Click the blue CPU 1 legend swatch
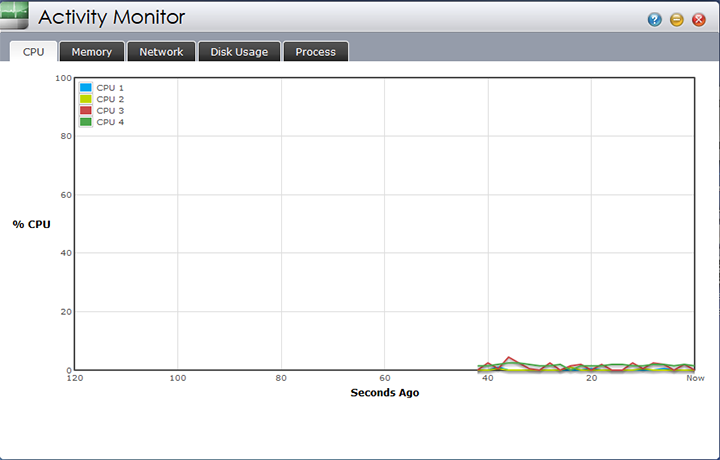The height and width of the screenshot is (460, 720). (85, 88)
